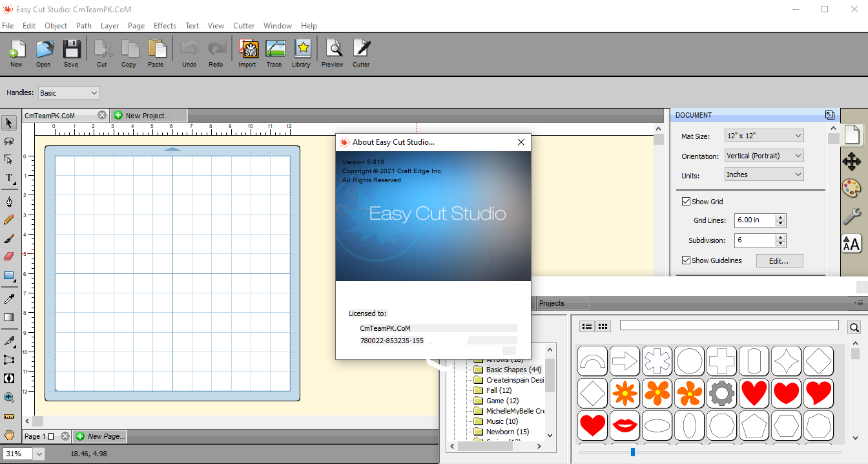Screen dimensions: 868x464
Task: Click the New document toolbar icon
Action: pyautogui.click(x=16, y=53)
